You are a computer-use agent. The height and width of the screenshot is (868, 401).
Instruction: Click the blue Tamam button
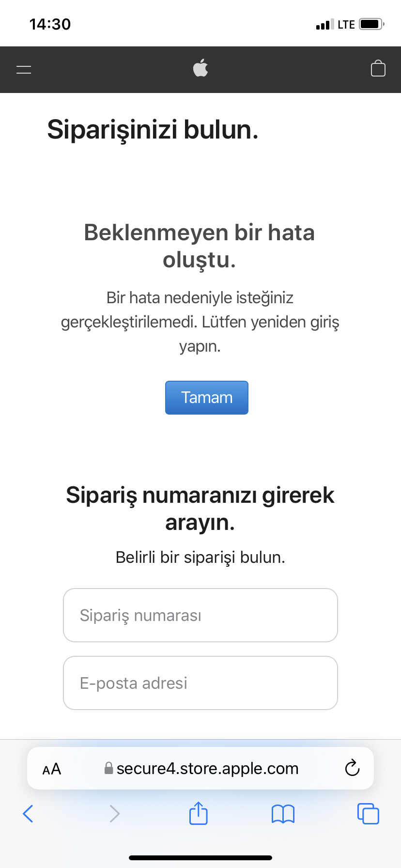(x=207, y=398)
